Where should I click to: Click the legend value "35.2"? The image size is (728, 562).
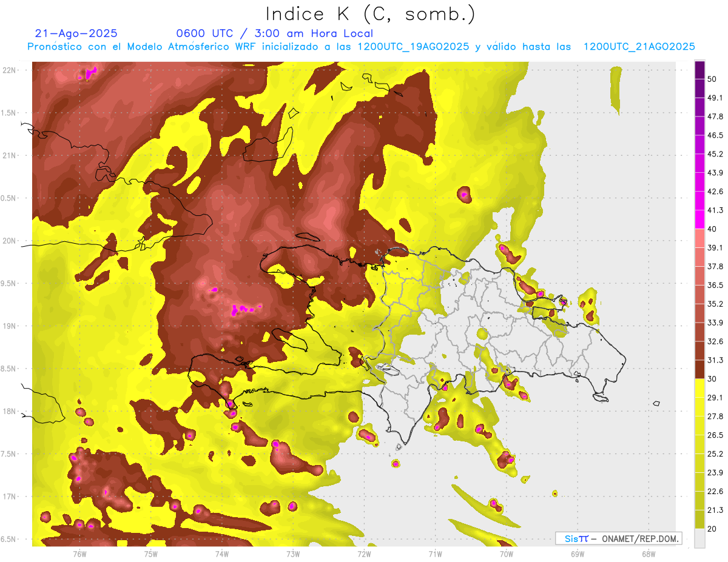715,304
